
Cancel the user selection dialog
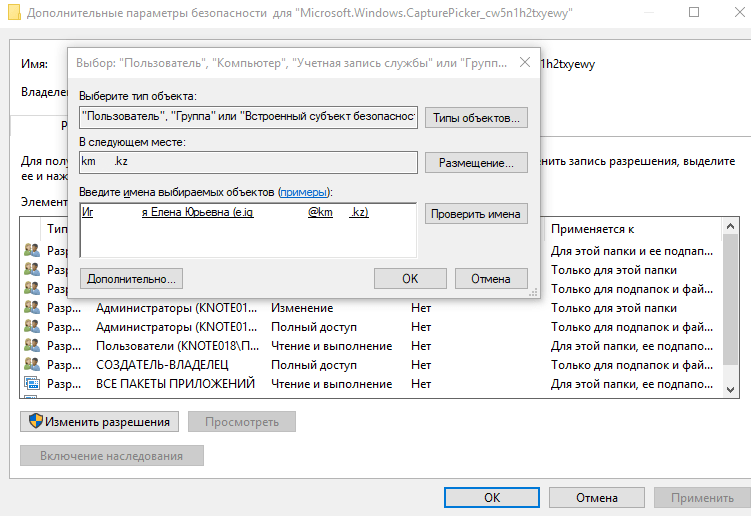point(491,279)
